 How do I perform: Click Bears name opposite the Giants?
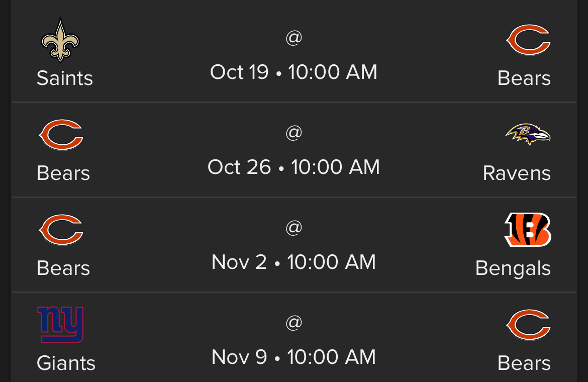(524, 363)
